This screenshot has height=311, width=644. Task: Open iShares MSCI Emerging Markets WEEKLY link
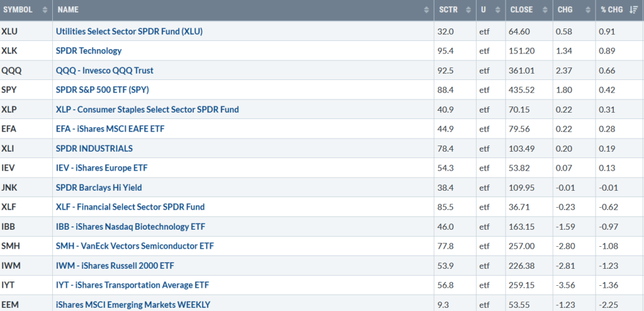133,305
